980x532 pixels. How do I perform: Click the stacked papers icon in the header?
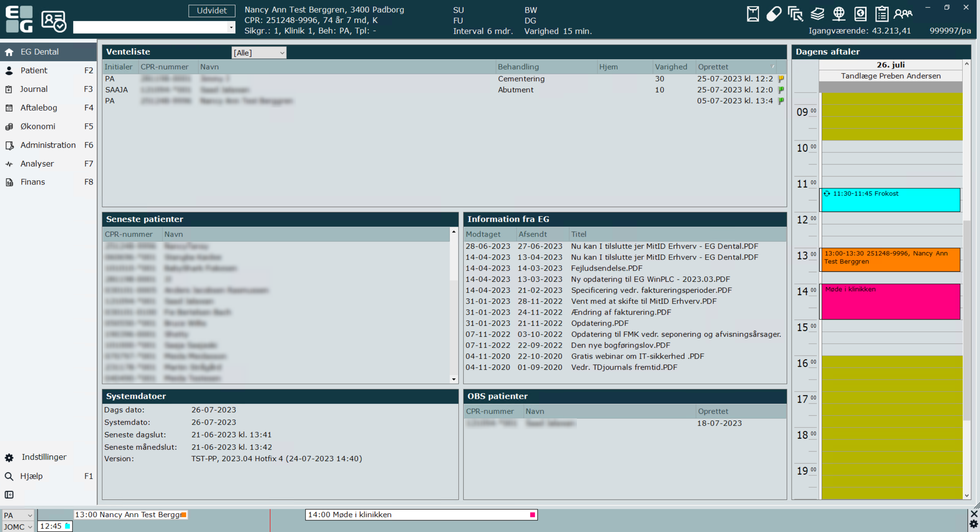point(817,14)
